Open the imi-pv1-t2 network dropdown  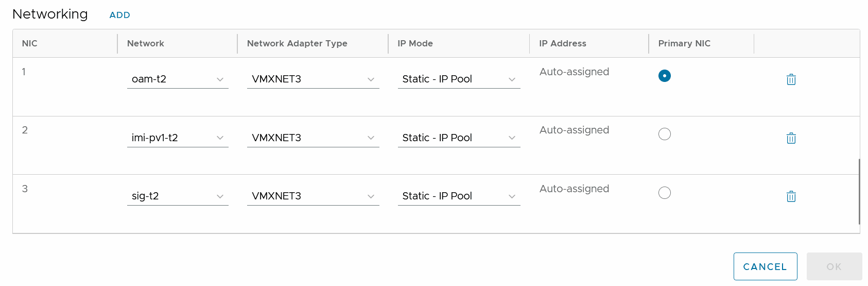(x=178, y=138)
